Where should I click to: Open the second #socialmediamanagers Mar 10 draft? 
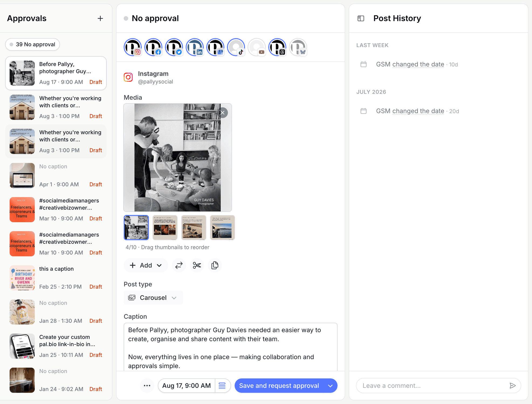click(x=56, y=243)
